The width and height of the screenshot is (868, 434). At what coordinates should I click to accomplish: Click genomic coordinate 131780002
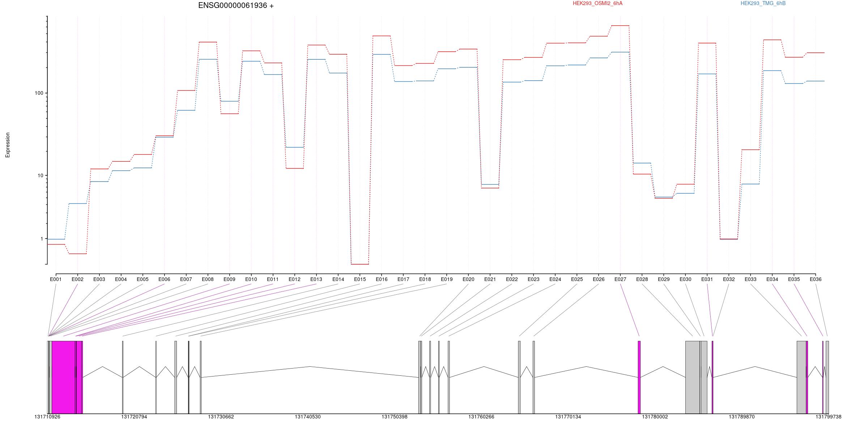pyautogui.click(x=655, y=417)
